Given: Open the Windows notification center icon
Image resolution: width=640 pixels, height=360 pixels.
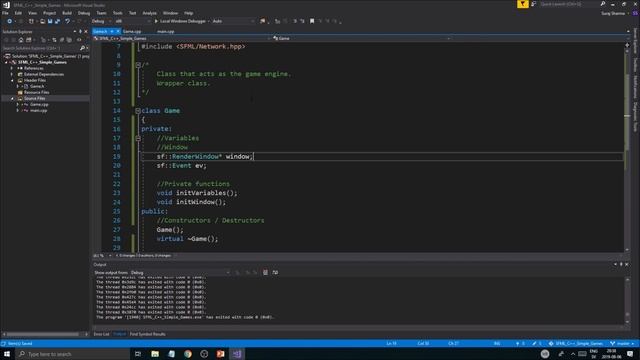Looking at the screenshot, I should (630, 354).
